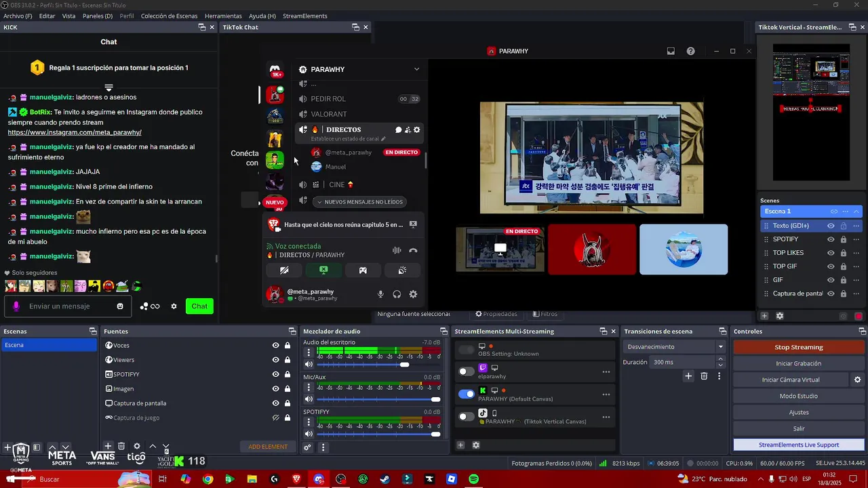Remove scene transition with trash icon
The height and width of the screenshot is (488, 868).
click(704, 376)
